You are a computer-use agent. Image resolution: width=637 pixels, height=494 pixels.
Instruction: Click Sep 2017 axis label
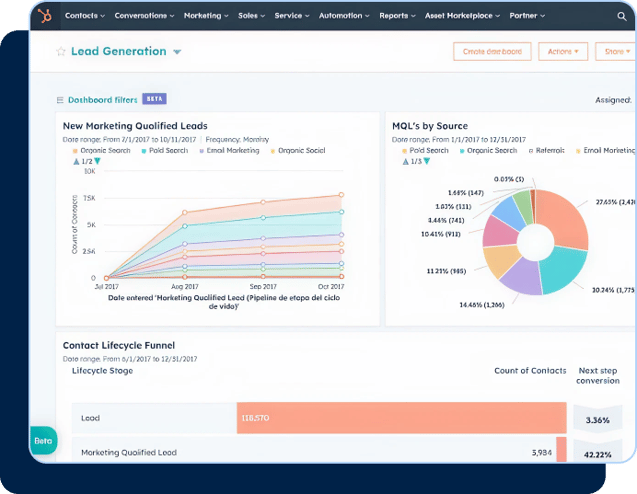click(x=263, y=286)
